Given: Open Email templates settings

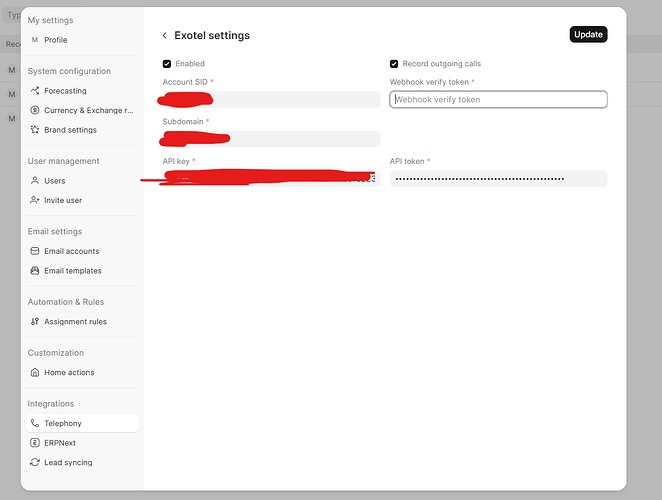Looking at the screenshot, I should [x=72, y=271].
